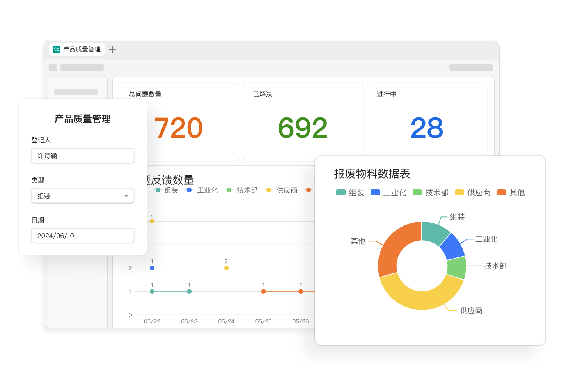This screenshot has height=392, width=564.
Task: Click the blue data point above 05/22
Action: pos(152,268)
